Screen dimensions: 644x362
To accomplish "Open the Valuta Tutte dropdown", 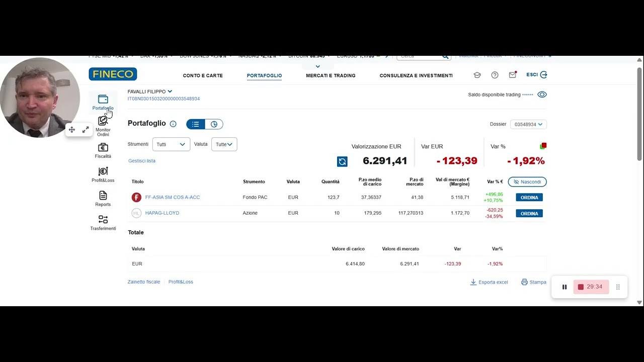I will click(x=224, y=144).
